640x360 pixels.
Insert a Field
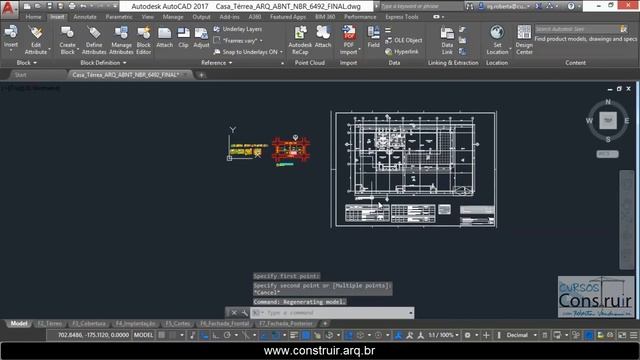[x=373, y=37]
